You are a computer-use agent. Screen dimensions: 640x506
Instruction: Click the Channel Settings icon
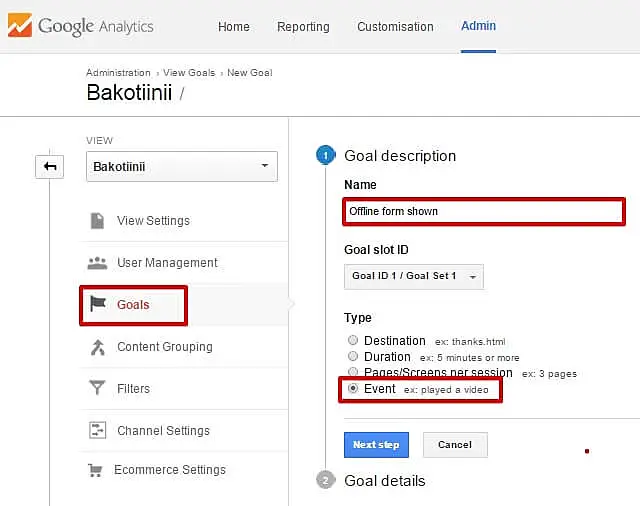click(97, 431)
